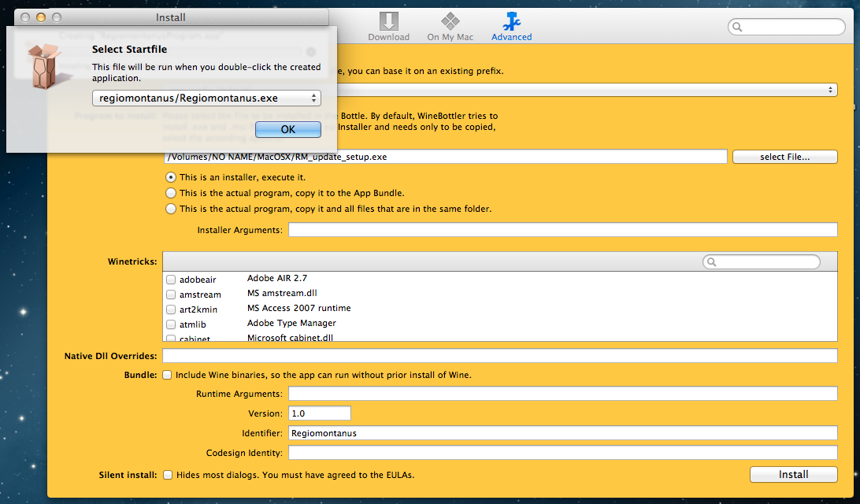
Task: Switch to On My Mac section
Action: (450, 26)
